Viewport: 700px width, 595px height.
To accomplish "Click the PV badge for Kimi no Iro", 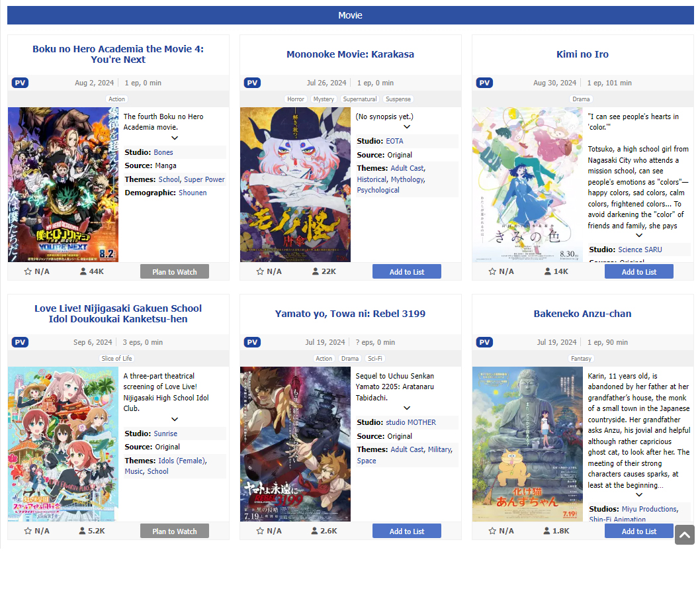I will coord(484,83).
